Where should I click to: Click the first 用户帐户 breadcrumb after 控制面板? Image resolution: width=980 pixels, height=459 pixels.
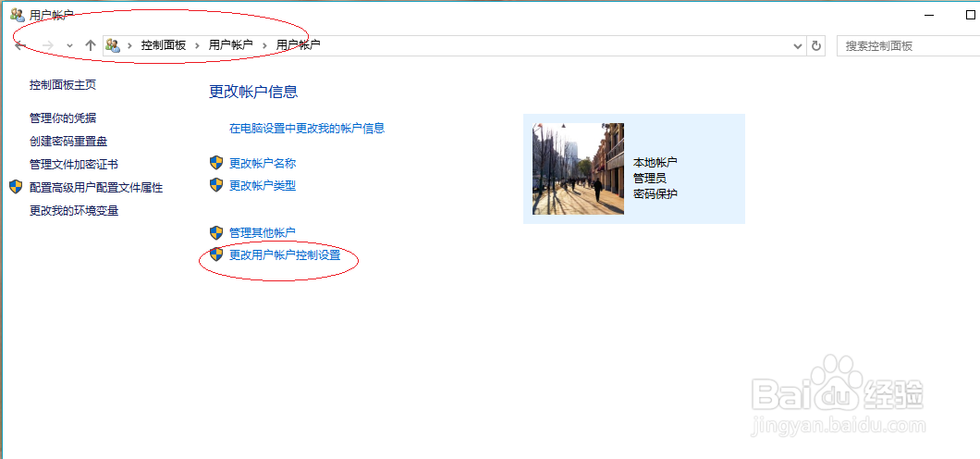230,45
